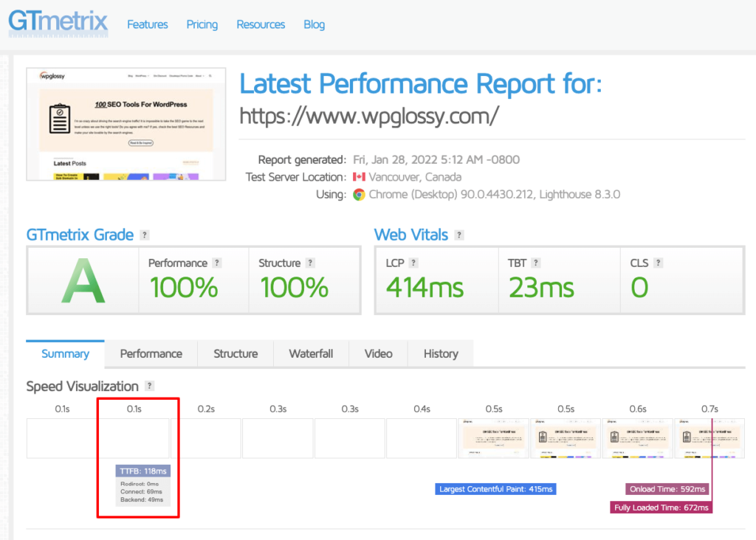756x540 pixels.
Task: Click the TTFB: 118ms marker
Action: (x=143, y=471)
